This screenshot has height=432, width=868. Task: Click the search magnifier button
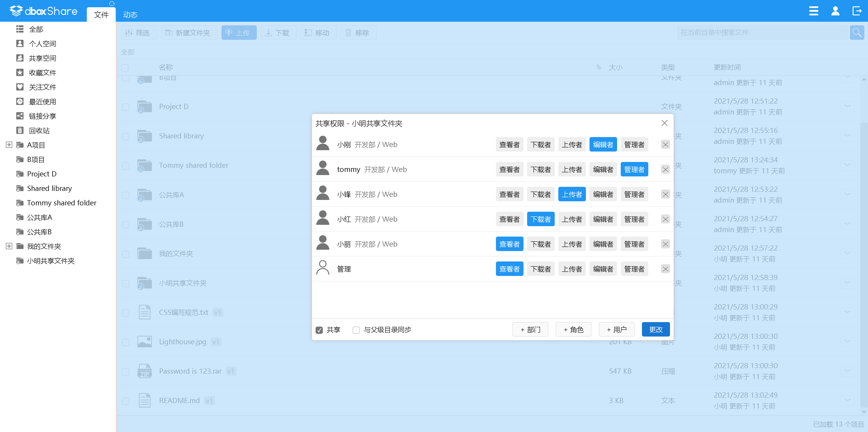pyautogui.click(x=857, y=33)
